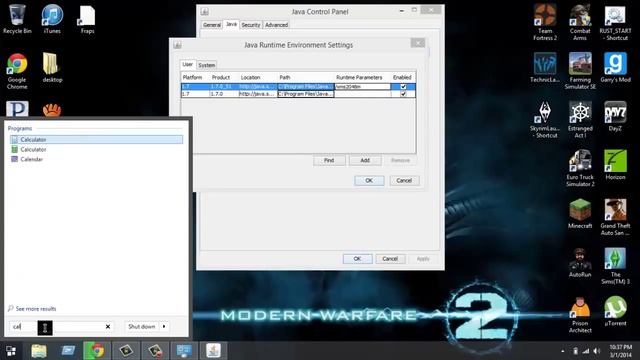The width and height of the screenshot is (640, 360).
Task: Select the highlighted Calculator search result
Action: tap(96, 140)
